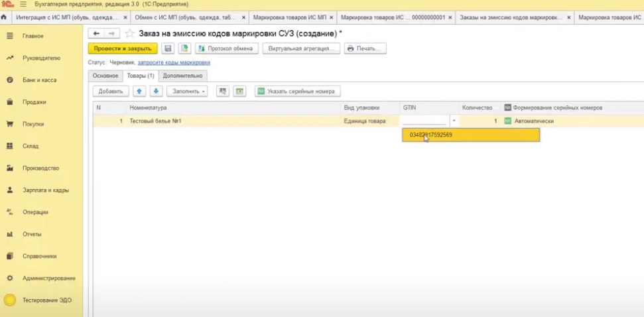Click the GTIN input field

424,121
